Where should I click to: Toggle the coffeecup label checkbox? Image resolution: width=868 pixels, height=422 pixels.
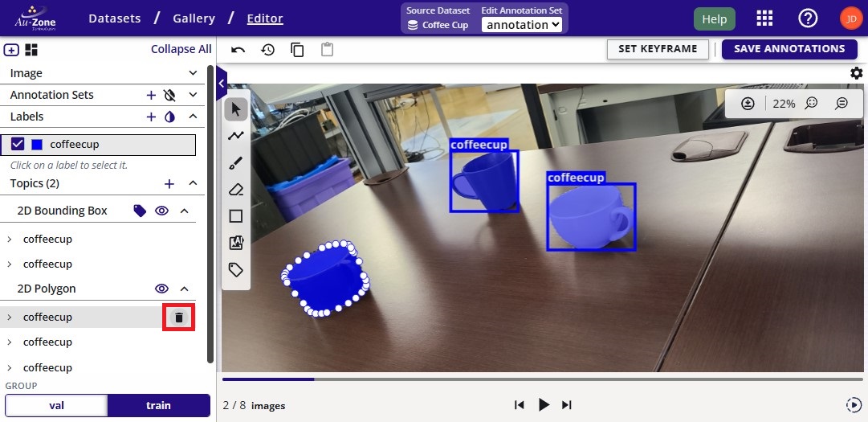point(18,144)
